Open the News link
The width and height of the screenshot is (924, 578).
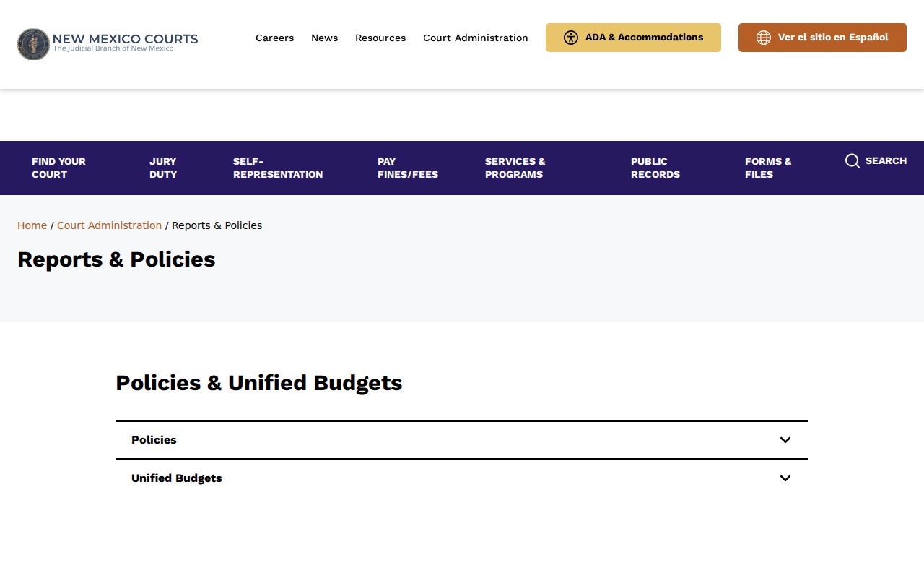(324, 38)
